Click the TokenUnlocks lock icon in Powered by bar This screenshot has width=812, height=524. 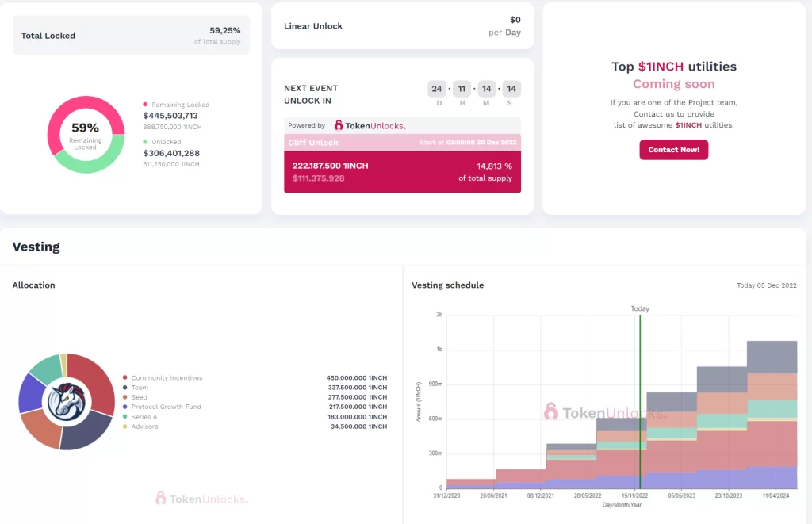pos(339,125)
